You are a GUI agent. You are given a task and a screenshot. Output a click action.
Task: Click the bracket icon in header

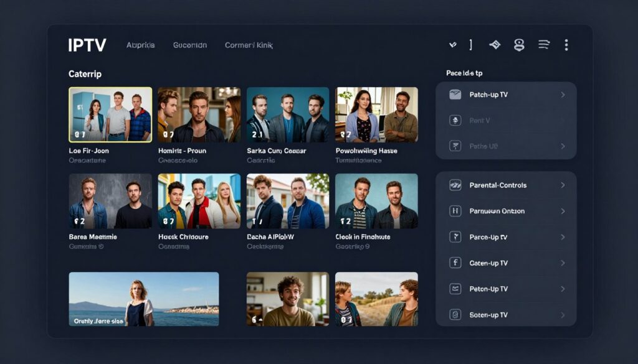471,45
